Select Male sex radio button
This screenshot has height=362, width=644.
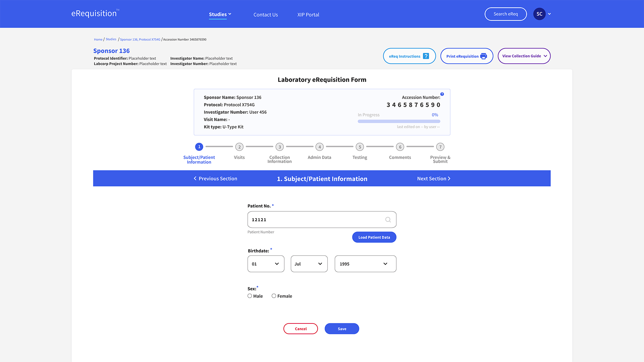pyautogui.click(x=250, y=296)
